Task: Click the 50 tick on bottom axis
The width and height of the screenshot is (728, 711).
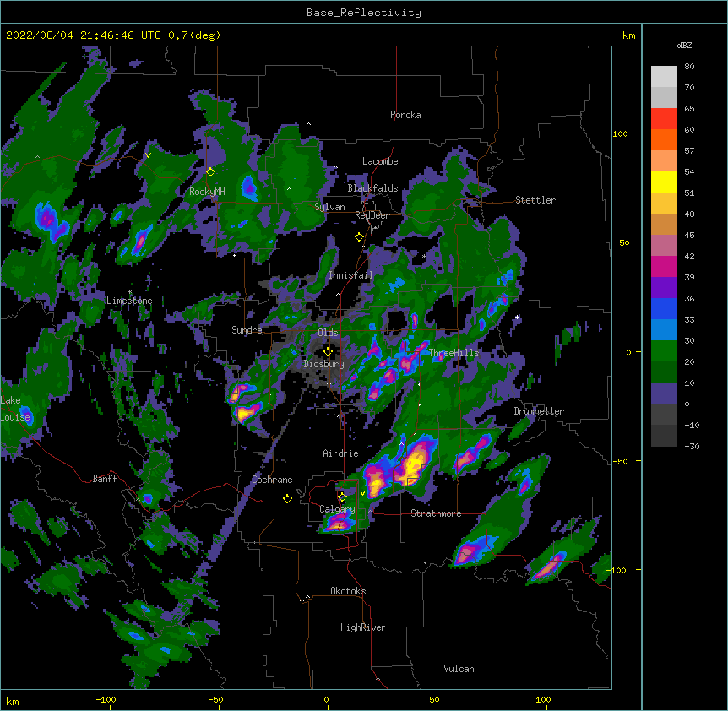Action: click(x=434, y=699)
